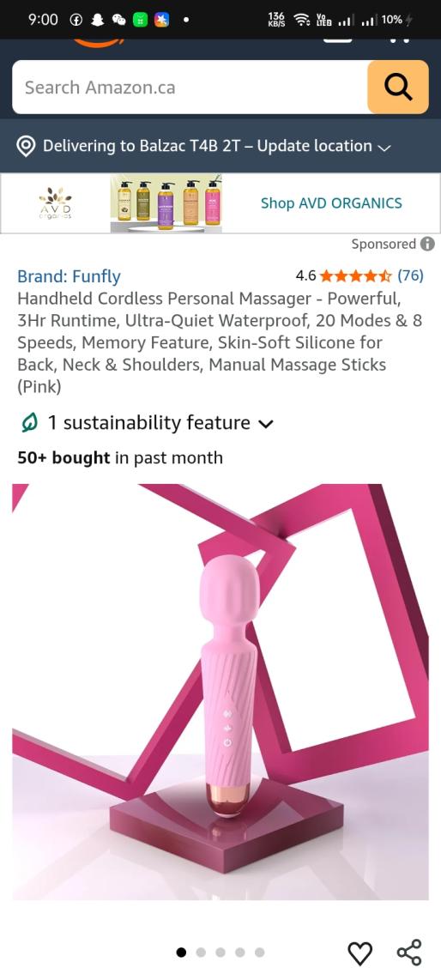This screenshot has width=441, height=980.
Task: Tap the share icon below product image
Action: (x=409, y=953)
